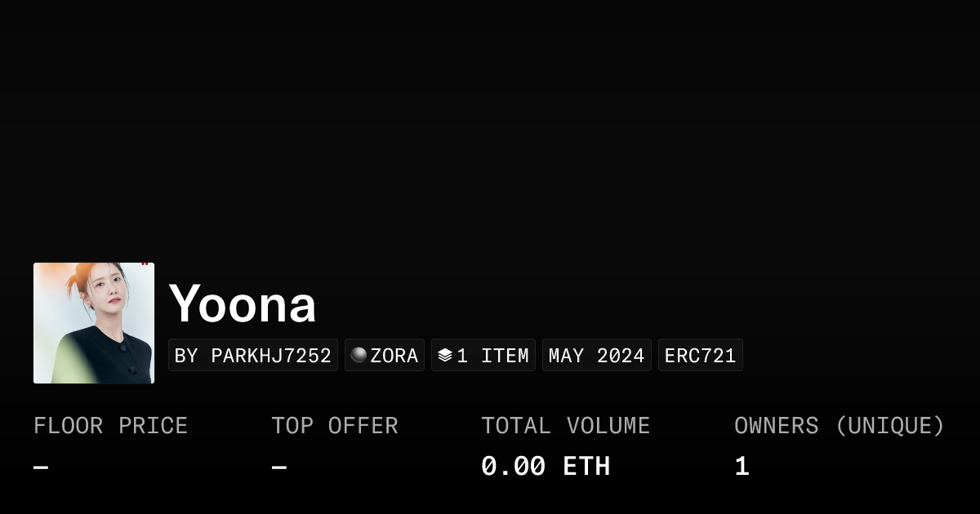Open the Yoona collection avatar image
980x514 pixels.
(x=93, y=322)
